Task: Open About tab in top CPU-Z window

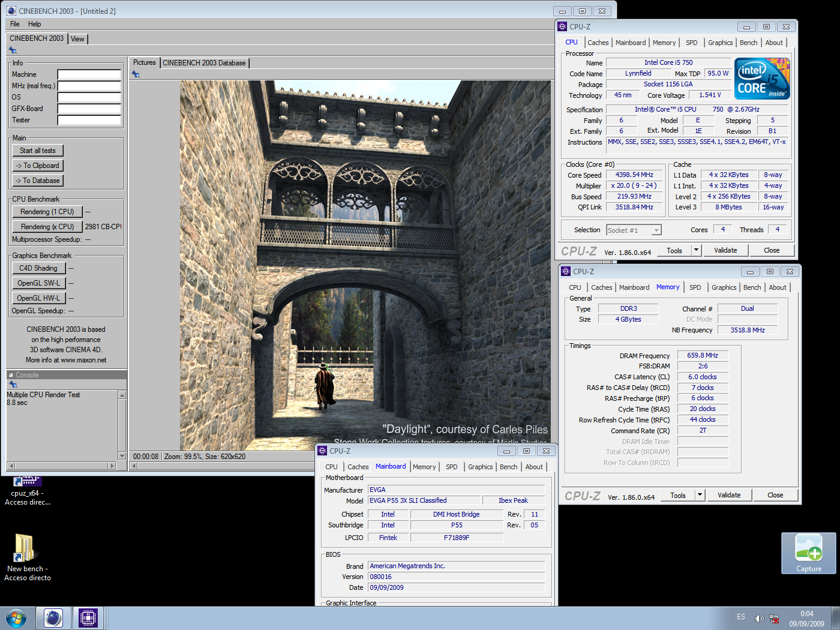Action: point(774,43)
